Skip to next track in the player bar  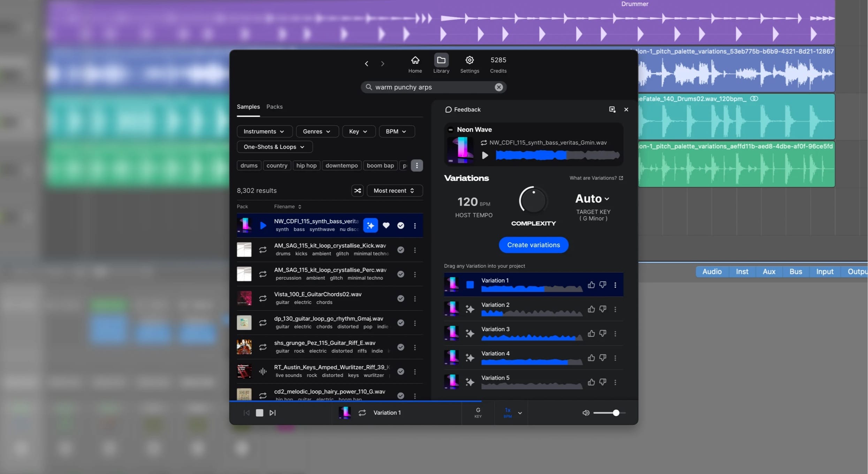272,413
